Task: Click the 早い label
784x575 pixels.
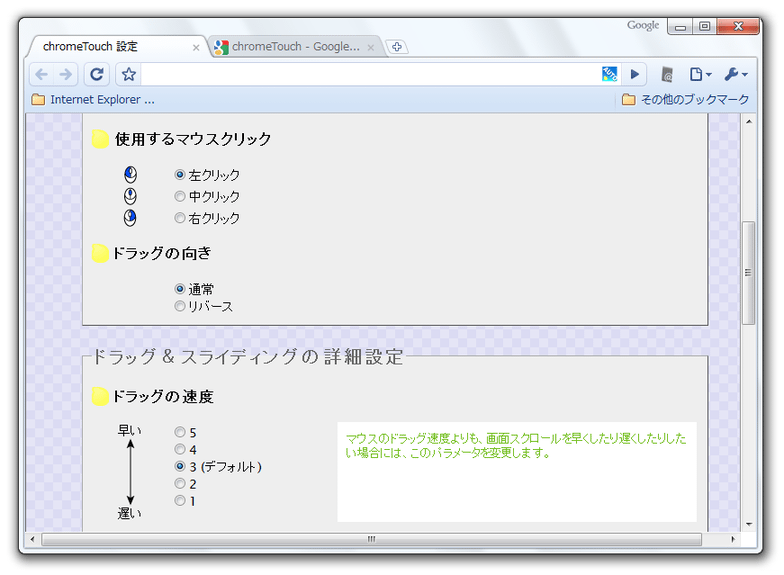Action: [x=130, y=430]
